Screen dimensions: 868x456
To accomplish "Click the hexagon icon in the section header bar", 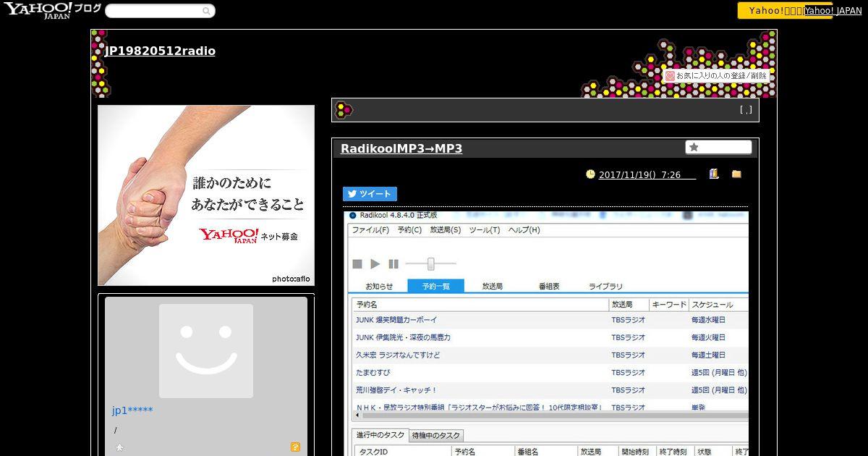I will (344, 110).
